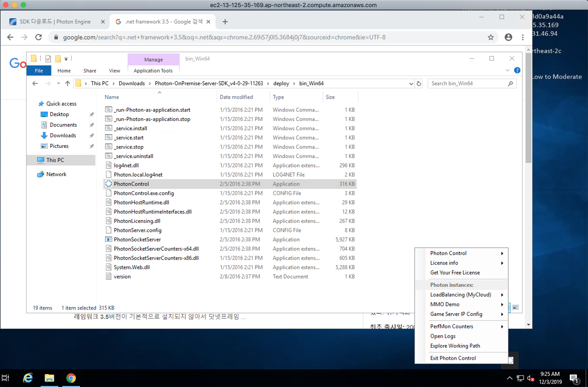This screenshot has height=387, width=588.
Task: Click the muted speaker tray icon
Action: [530, 378]
